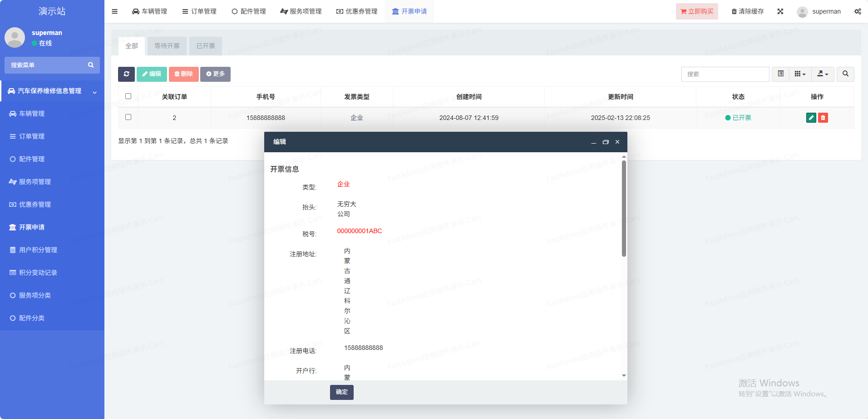Click the fullscreen toggle icon
This screenshot has height=419, width=868.
(x=780, y=11)
